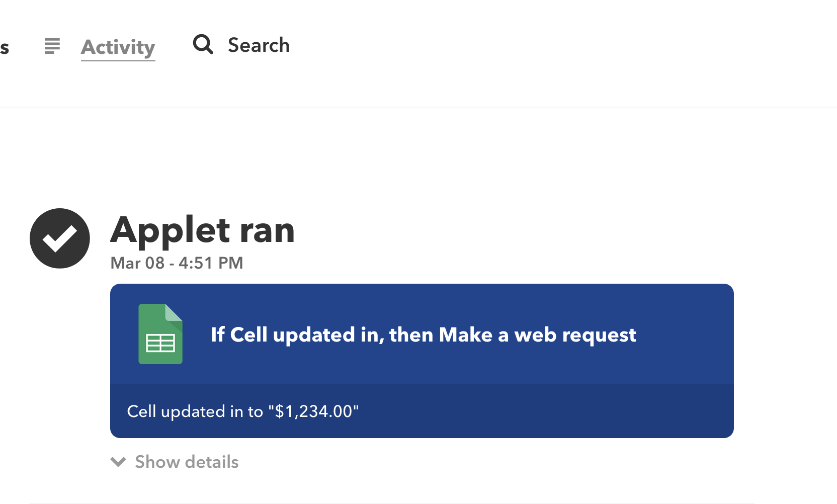Image resolution: width=837 pixels, height=504 pixels.
Task: Click the '4:51 PM' time text
Action: (211, 263)
